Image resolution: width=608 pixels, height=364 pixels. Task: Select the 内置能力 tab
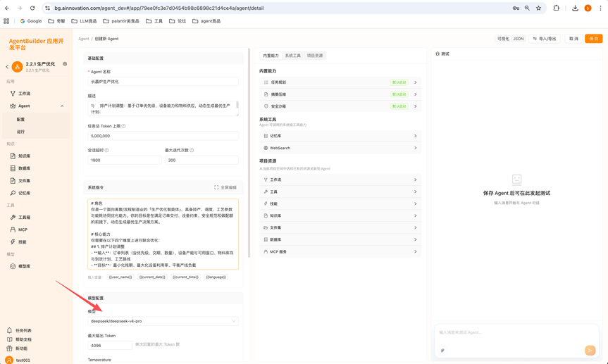pos(271,56)
